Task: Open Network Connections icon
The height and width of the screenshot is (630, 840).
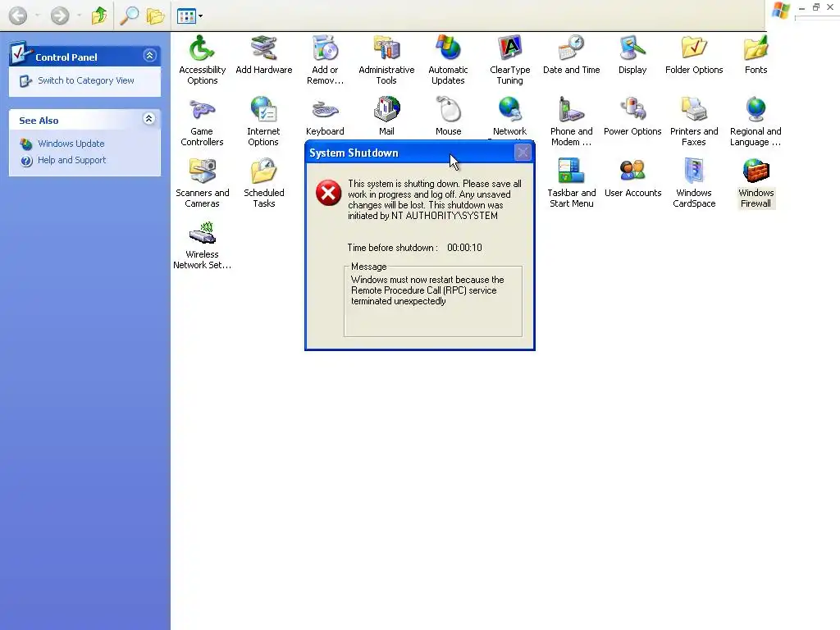Action: (x=509, y=116)
